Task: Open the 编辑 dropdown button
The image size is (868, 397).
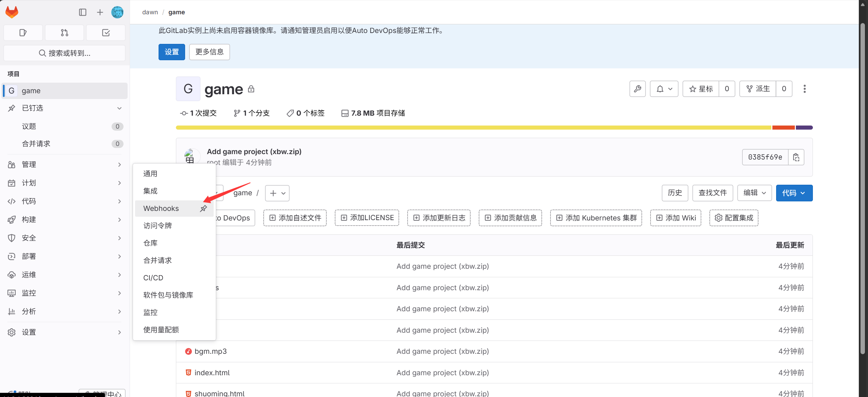Action: 754,193
